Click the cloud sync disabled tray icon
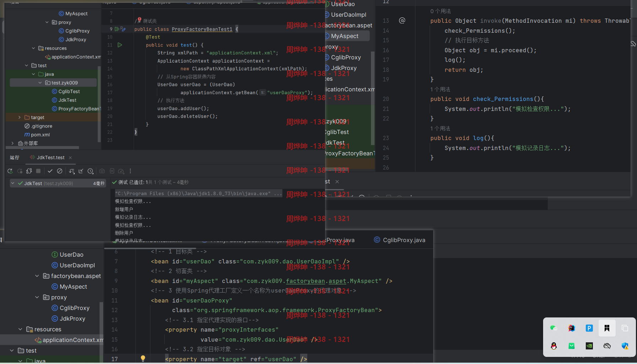Viewport: 637px width, 364px height. click(x=607, y=346)
